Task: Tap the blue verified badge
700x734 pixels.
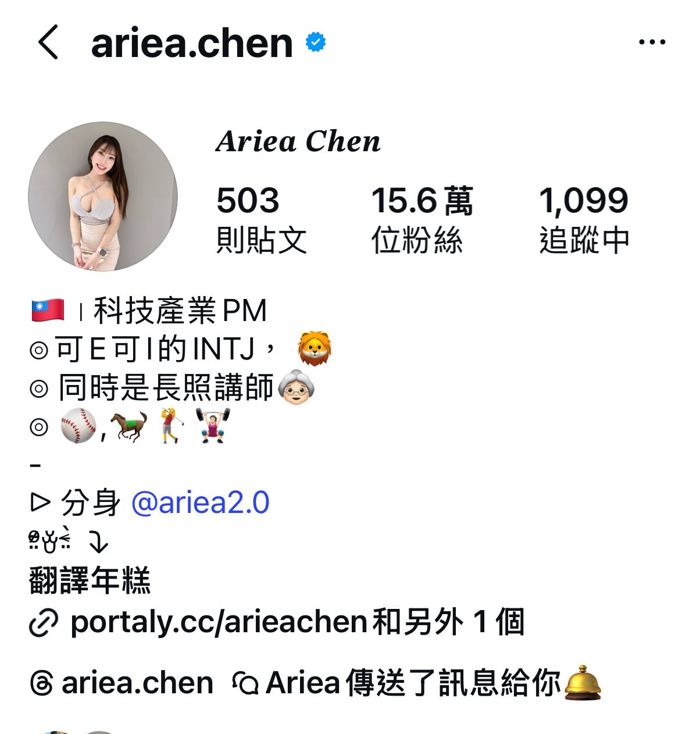Action: pyautogui.click(x=316, y=42)
